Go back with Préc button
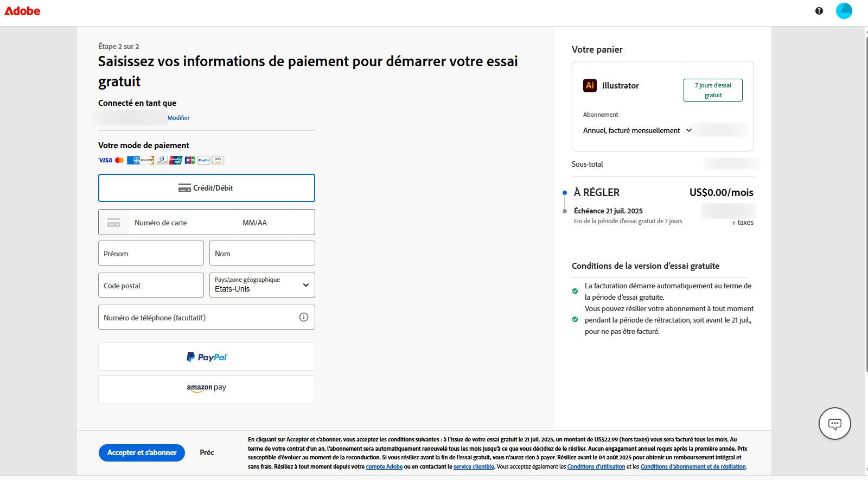Viewport: 868px width, 480px height. [207, 452]
